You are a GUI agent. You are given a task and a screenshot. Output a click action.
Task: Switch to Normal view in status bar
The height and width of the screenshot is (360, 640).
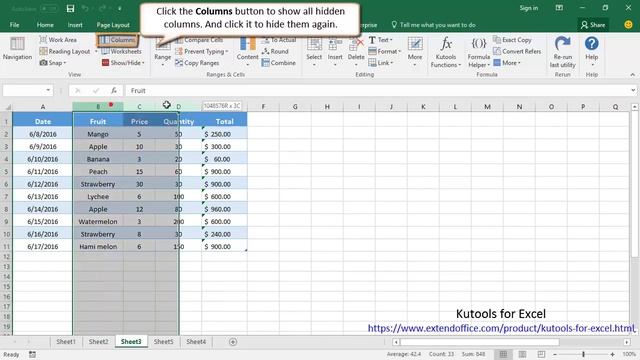point(503,354)
